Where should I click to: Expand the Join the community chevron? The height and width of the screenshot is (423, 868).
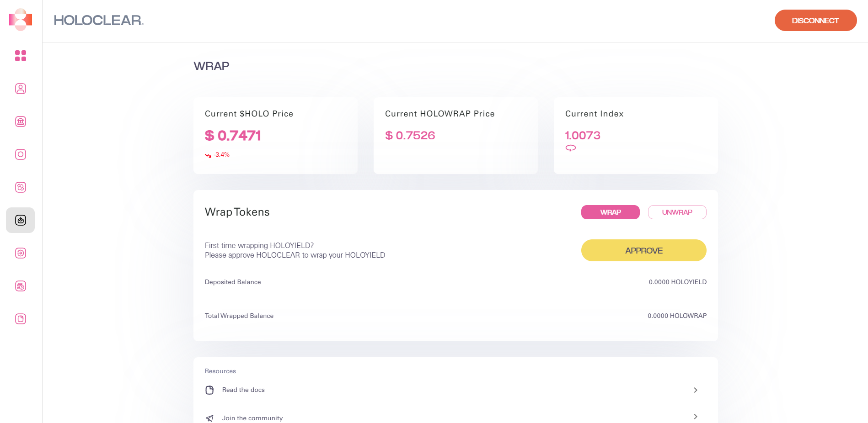pos(696,417)
